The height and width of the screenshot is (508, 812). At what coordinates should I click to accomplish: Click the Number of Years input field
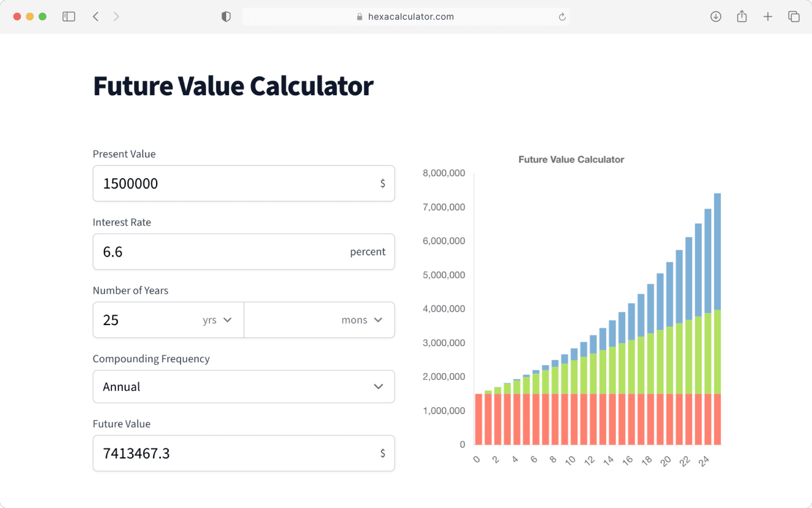pyautogui.click(x=145, y=320)
